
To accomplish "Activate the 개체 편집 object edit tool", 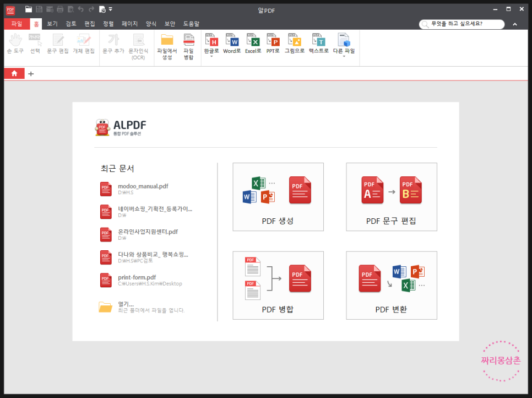I will click(x=84, y=44).
